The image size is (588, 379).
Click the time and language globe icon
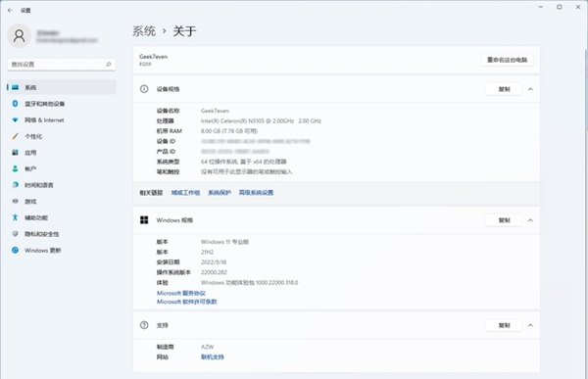coord(15,185)
